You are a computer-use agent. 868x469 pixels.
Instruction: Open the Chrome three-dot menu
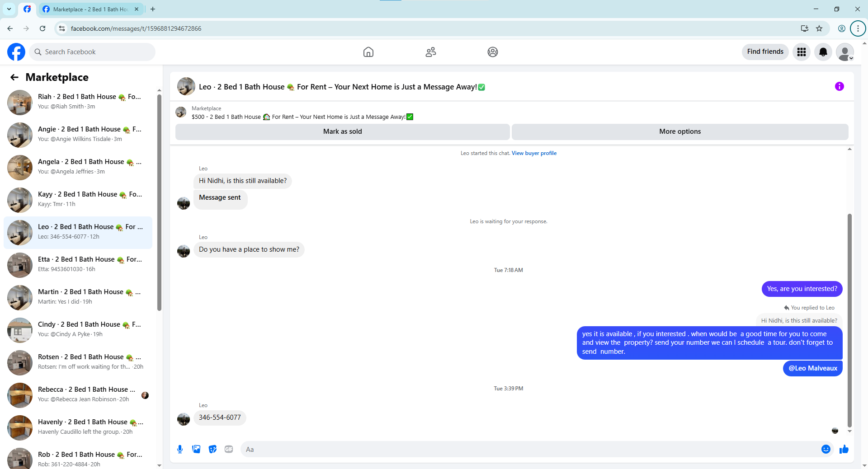(x=858, y=28)
